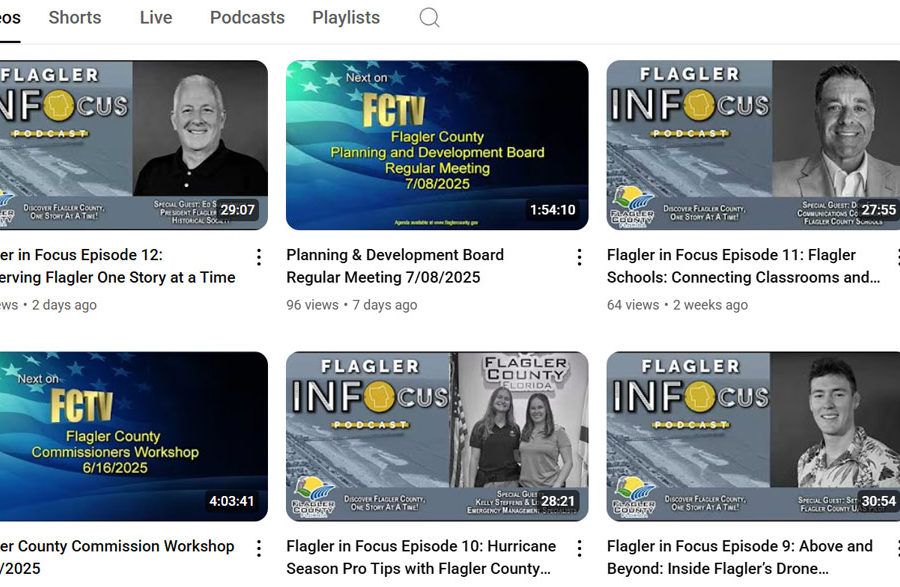The width and height of the screenshot is (900, 587).
Task: Click the "64 views" text
Action: (633, 305)
